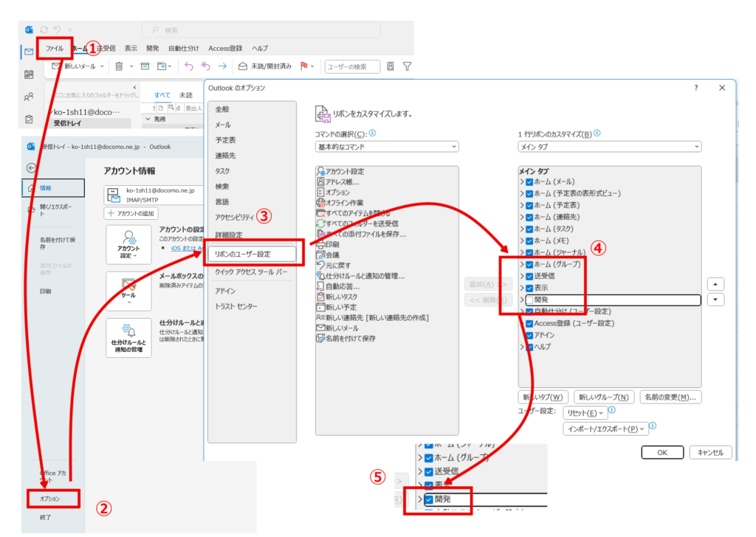Open the calendar icon in left sidebar

(x=29, y=75)
